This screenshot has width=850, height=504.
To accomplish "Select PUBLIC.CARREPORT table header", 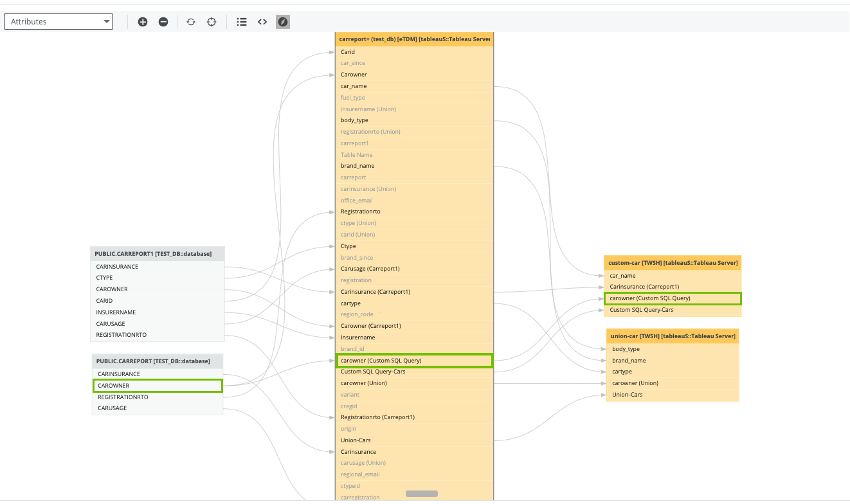I will 158,361.
